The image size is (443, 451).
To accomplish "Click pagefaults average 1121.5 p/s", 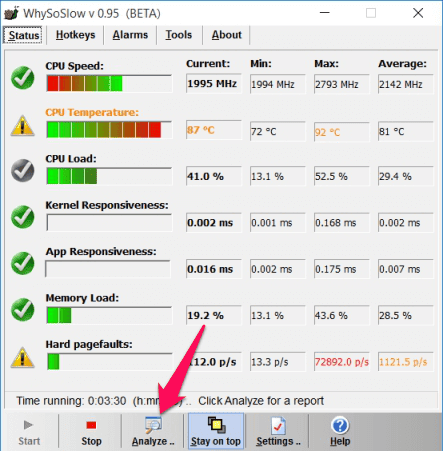I will pos(405,362).
